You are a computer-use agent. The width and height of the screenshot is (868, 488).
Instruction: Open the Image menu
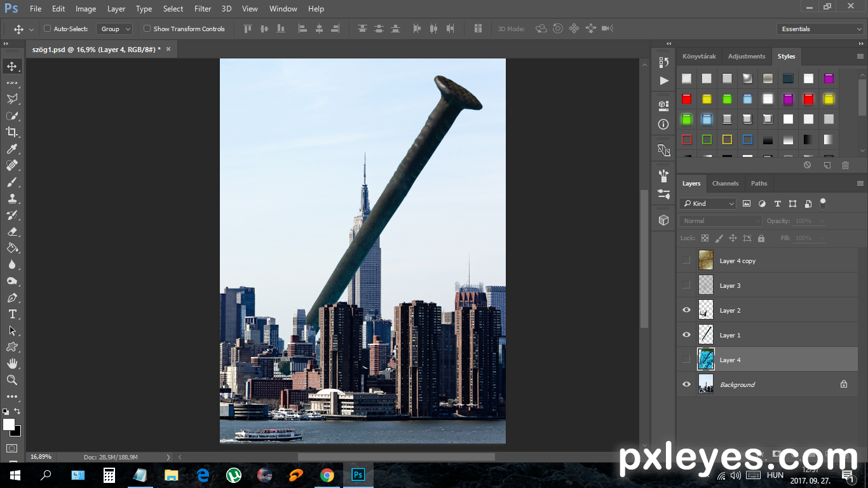click(86, 9)
